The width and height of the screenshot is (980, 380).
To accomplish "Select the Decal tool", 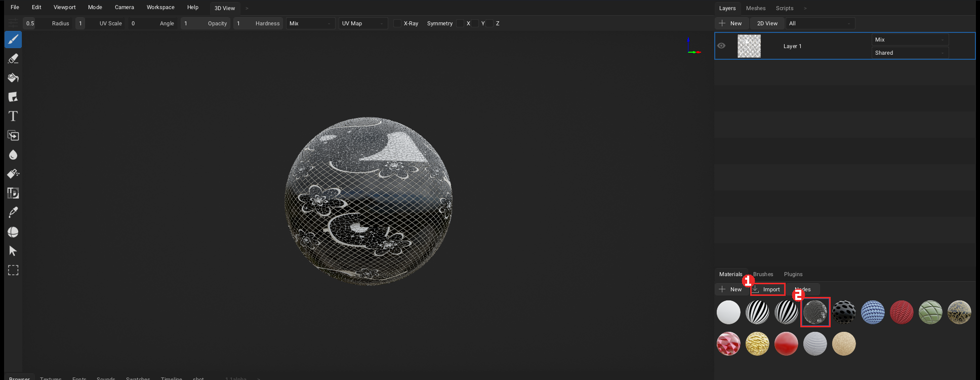I will click(x=13, y=97).
